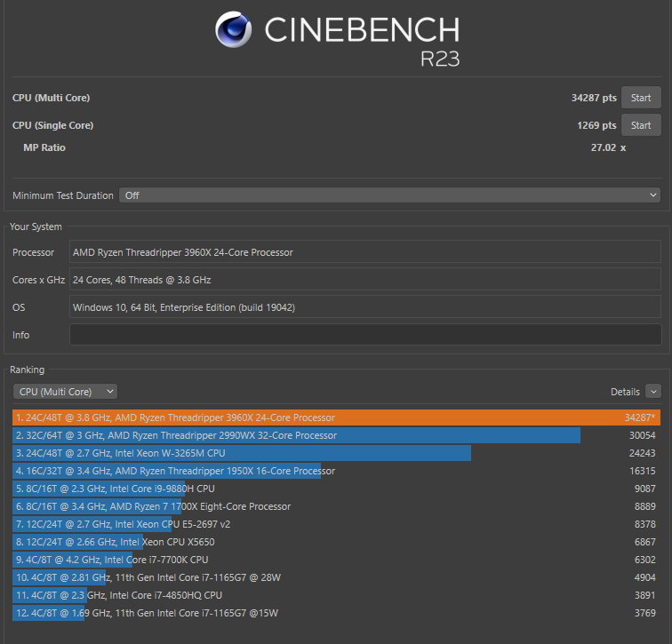Select the Xeon CPU X5650 ranking row

point(336,542)
